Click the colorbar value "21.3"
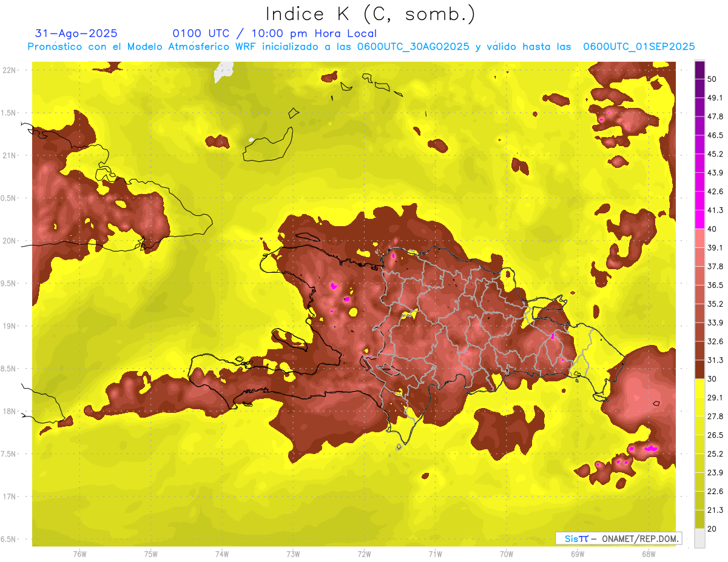 [715, 510]
